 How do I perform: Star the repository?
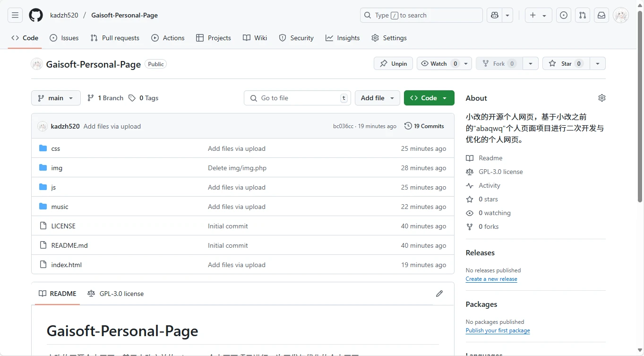566,64
